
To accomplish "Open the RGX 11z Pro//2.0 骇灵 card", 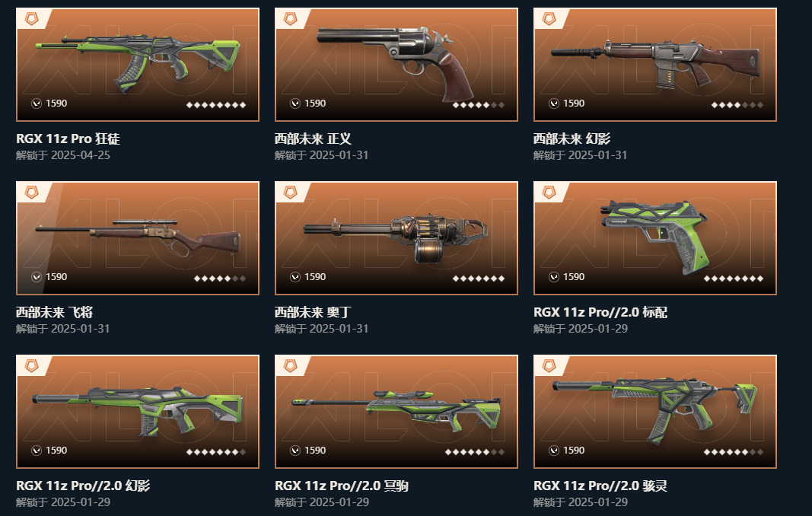I will click(x=655, y=412).
